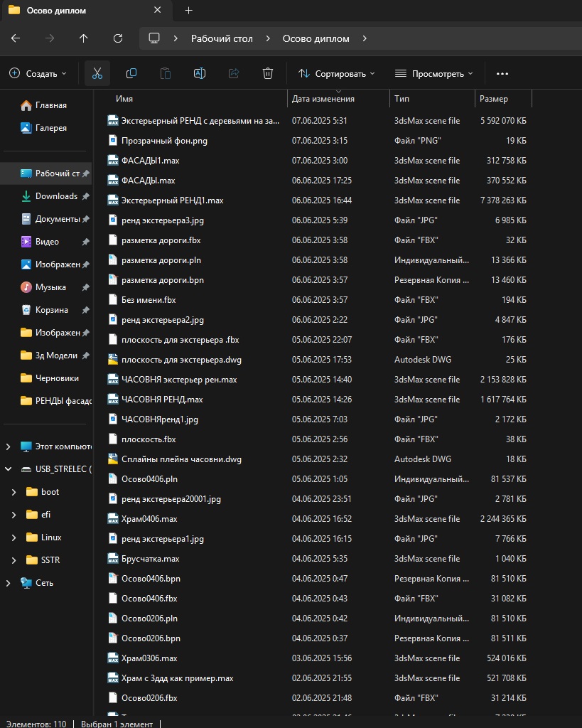Go back with the left arrow
The height and width of the screenshot is (728, 582).
tap(16, 38)
